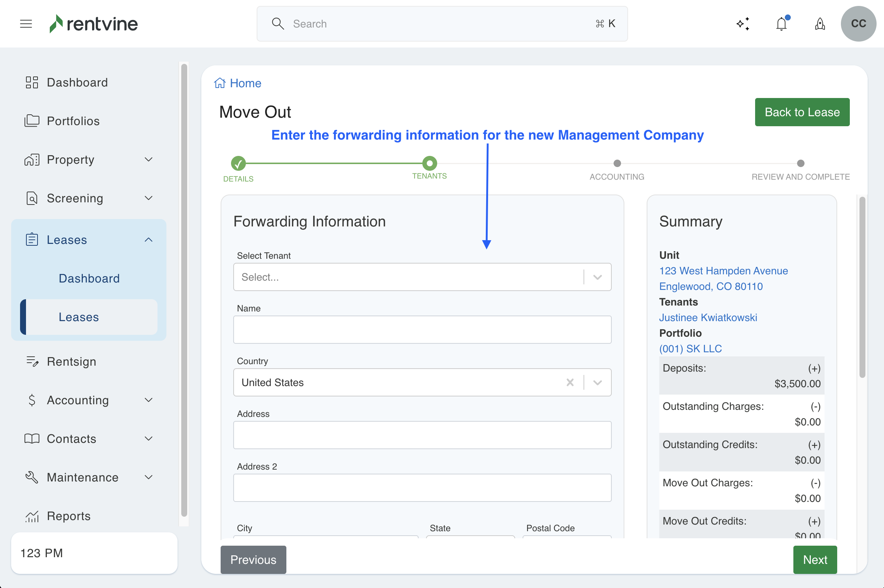Click the search magnifier icon
Viewport: 884px width, 588px height.
(278, 24)
